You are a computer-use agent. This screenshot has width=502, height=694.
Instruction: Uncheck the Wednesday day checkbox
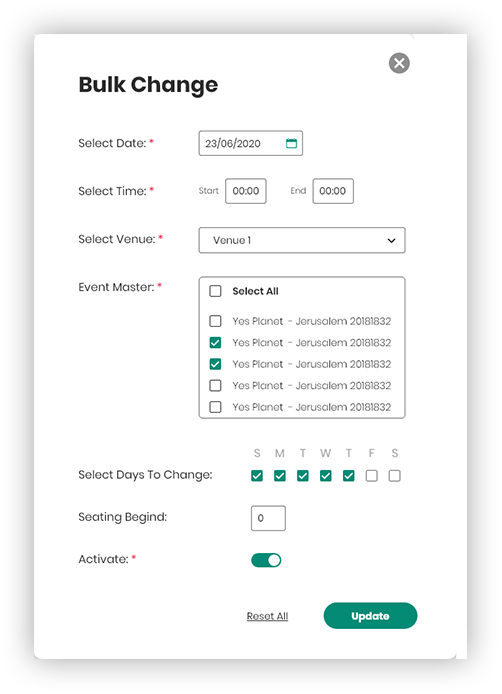[326, 476]
